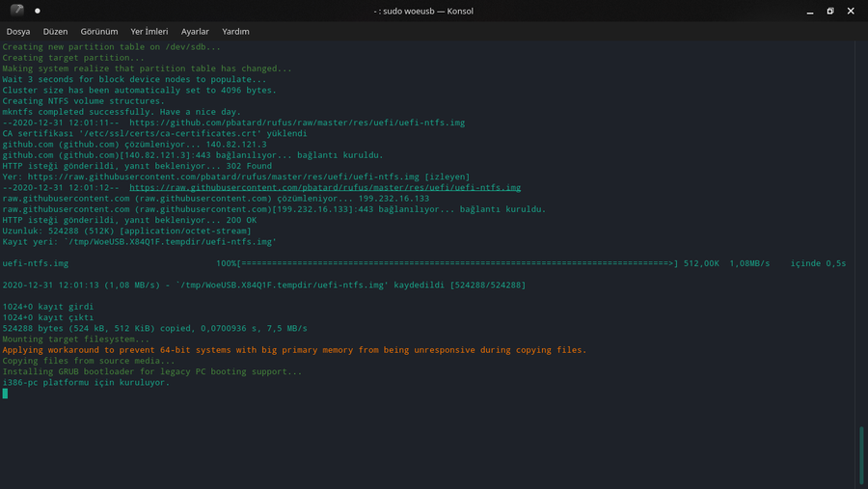The width and height of the screenshot is (868, 489).
Task: Click the pin-on-all-desktops dot icon
Action: pos(38,11)
